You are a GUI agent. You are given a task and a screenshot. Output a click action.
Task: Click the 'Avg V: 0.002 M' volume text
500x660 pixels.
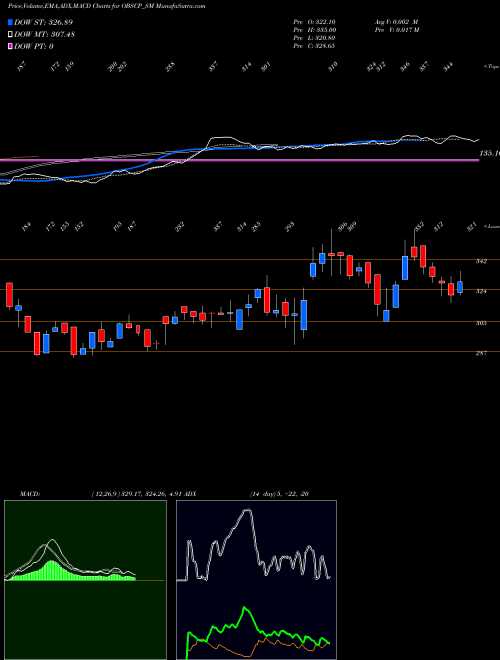click(396, 22)
